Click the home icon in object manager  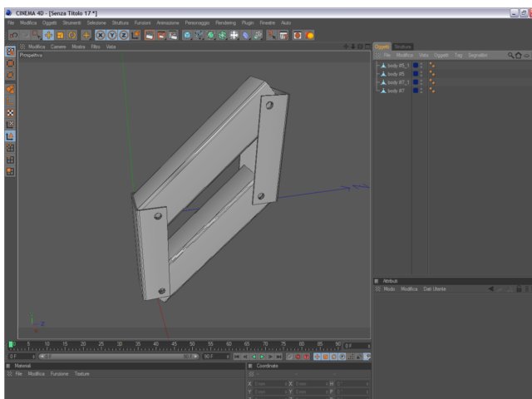519,56
